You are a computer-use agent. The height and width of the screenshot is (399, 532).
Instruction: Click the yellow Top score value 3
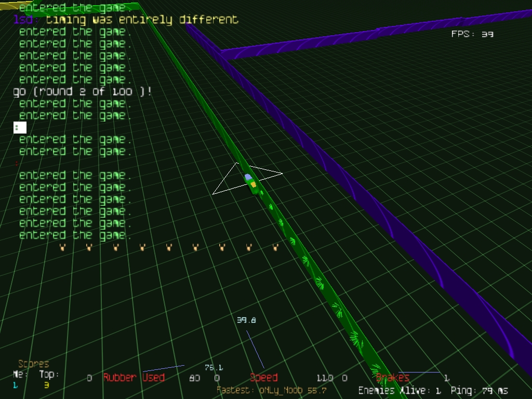tap(46, 385)
